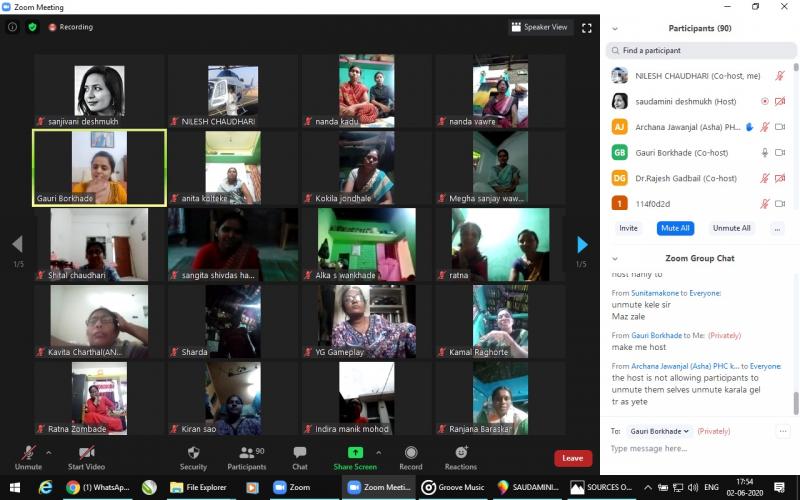Click muted mic icon for NILESH CHAUDHARI (Co-host, me)
This screenshot has height=500, width=800.
point(780,76)
